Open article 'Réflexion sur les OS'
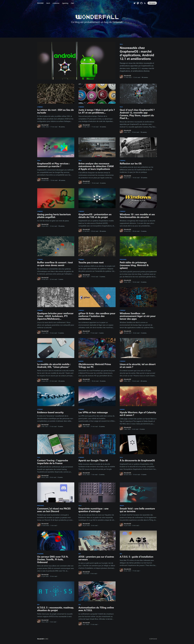The width and height of the screenshot is (194, 644). tap(130, 164)
